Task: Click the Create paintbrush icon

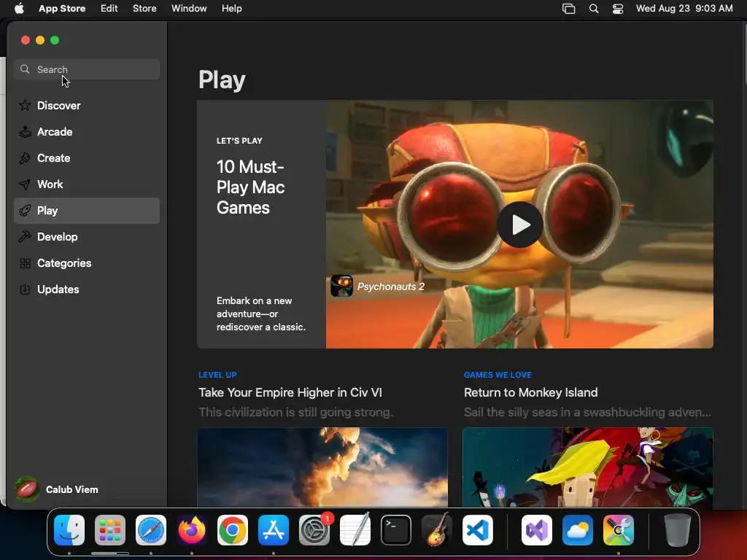Action: [25, 157]
